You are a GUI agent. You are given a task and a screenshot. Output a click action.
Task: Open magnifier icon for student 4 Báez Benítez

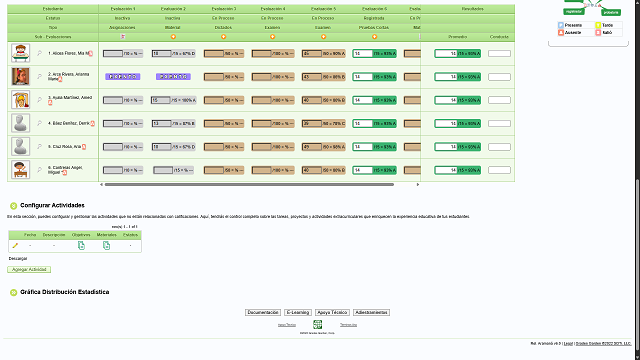coord(39,123)
